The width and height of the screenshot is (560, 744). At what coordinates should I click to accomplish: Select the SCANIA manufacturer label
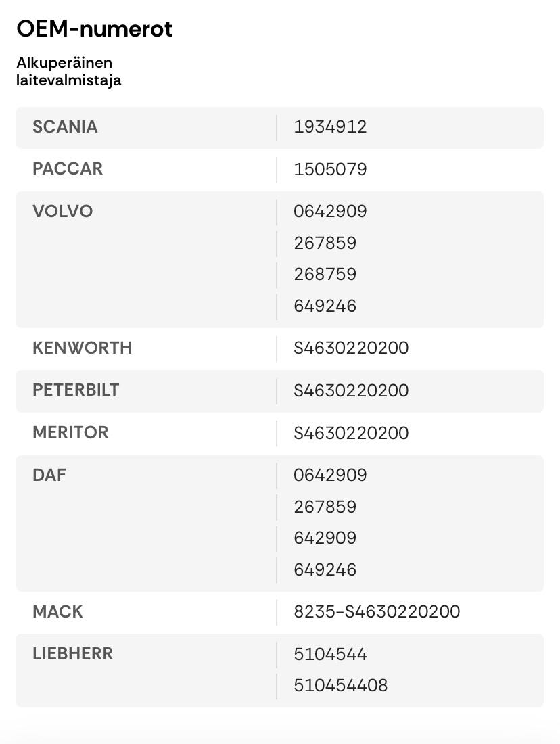(65, 127)
